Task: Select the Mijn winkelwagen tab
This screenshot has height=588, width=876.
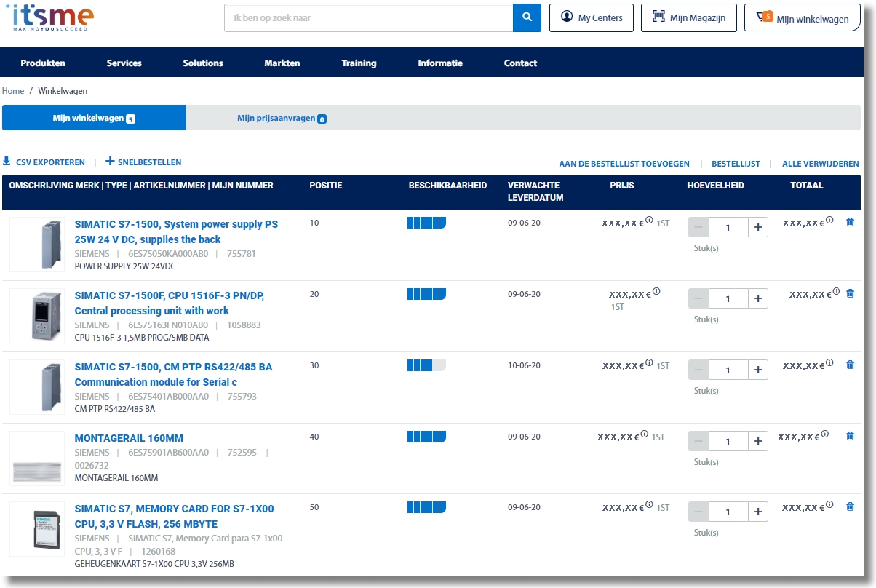Action: [94, 118]
